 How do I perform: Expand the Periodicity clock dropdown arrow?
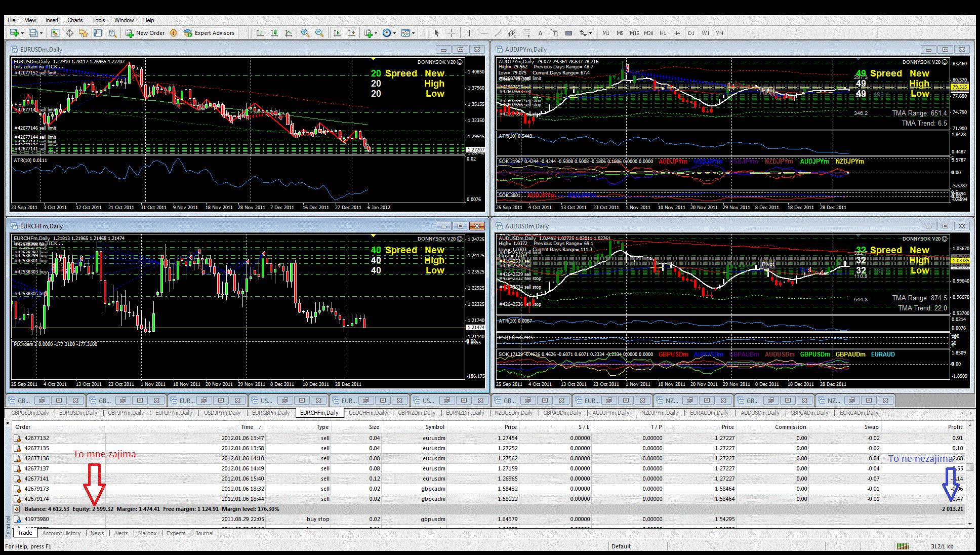tap(394, 33)
